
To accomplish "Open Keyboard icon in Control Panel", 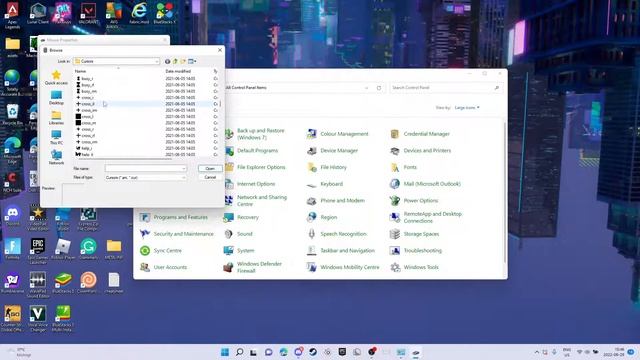I will click(x=312, y=184).
